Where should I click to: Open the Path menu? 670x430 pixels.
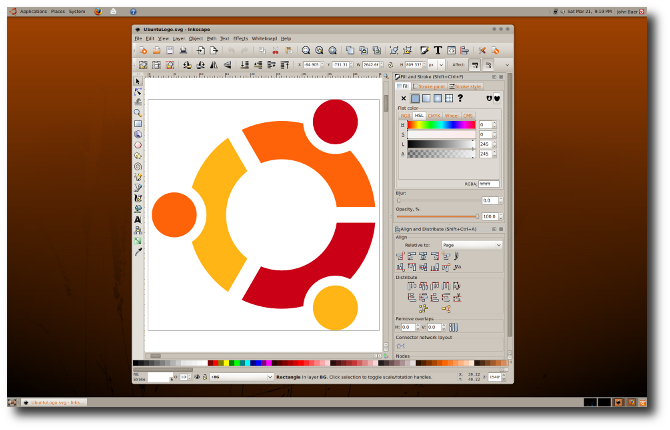pyautogui.click(x=212, y=38)
